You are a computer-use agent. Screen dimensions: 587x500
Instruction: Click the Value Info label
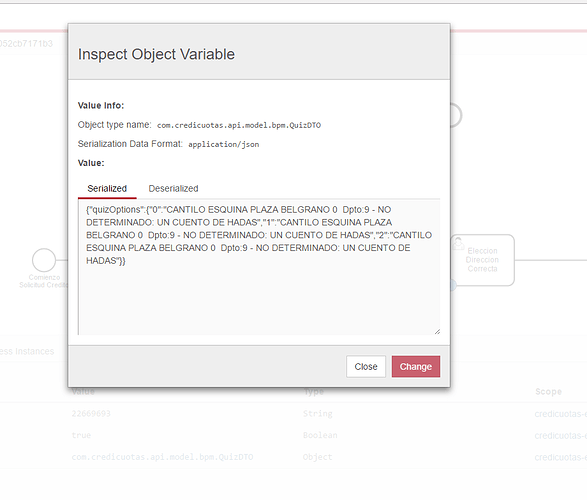(x=101, y=106)
